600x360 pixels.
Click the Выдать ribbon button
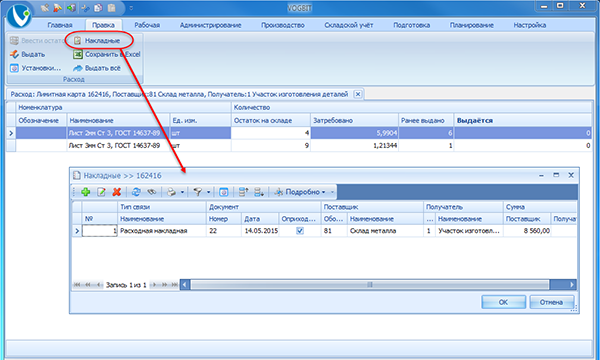[28, 54]
